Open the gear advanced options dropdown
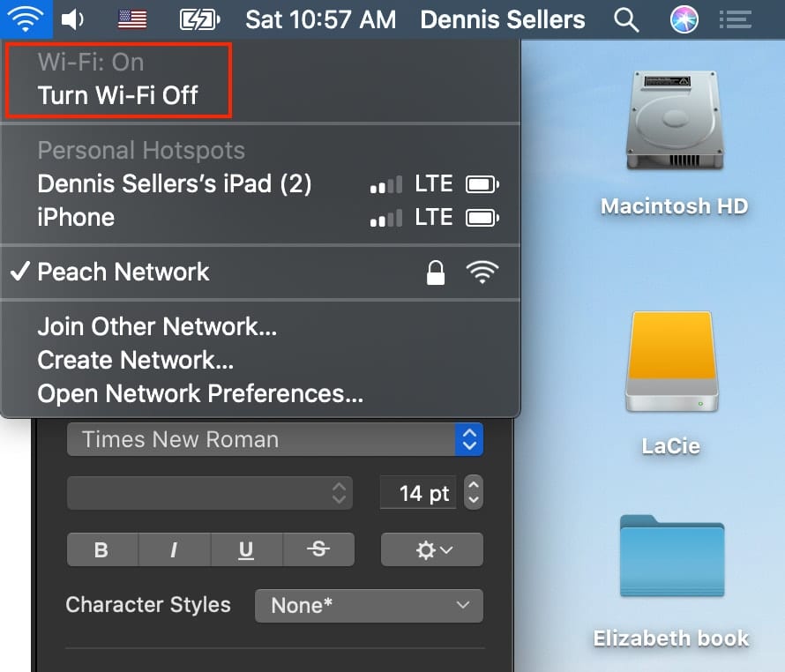This screenshot has height=672, width=785. tap(432, 550)
